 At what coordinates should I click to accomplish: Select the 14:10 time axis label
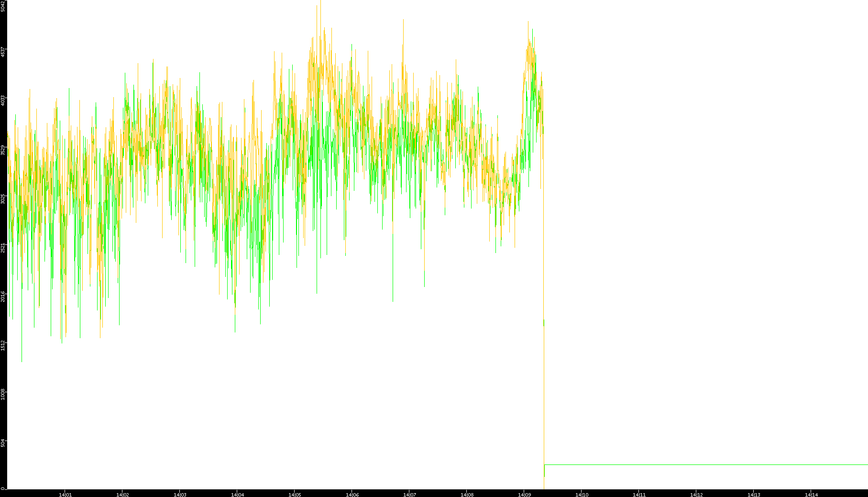[x=582, y=495]
